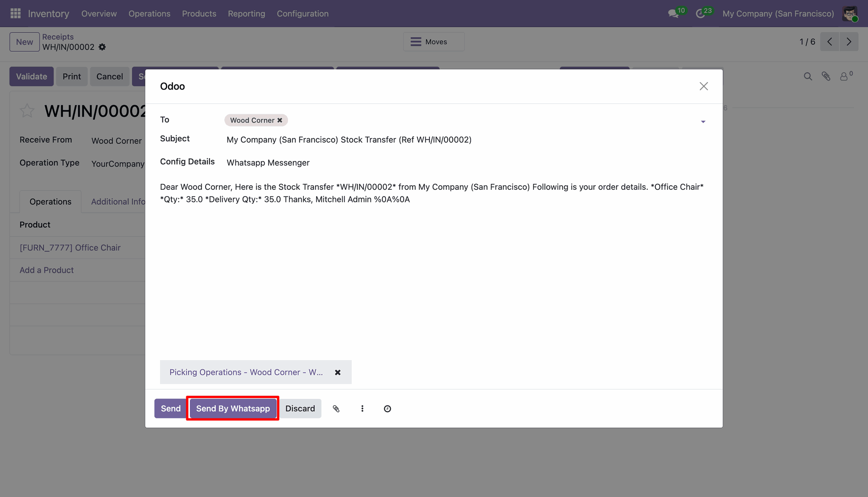868x497 pixels.
Task: Close the Odoo dialog
Action: click(703, 86)
